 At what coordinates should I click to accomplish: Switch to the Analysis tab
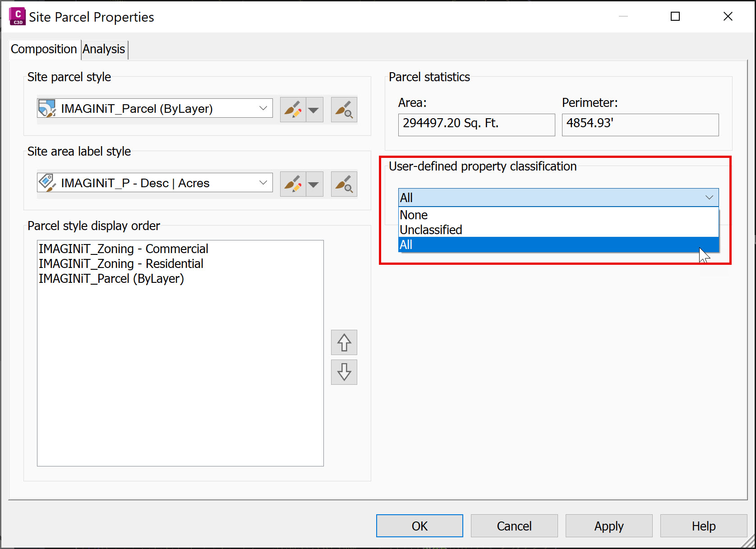tap(104, 49)
